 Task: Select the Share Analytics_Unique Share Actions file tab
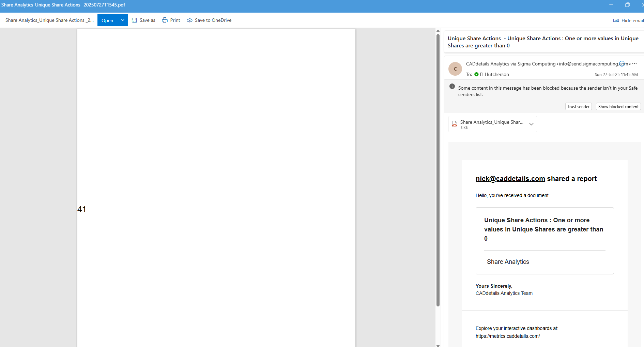click(50, 20)
